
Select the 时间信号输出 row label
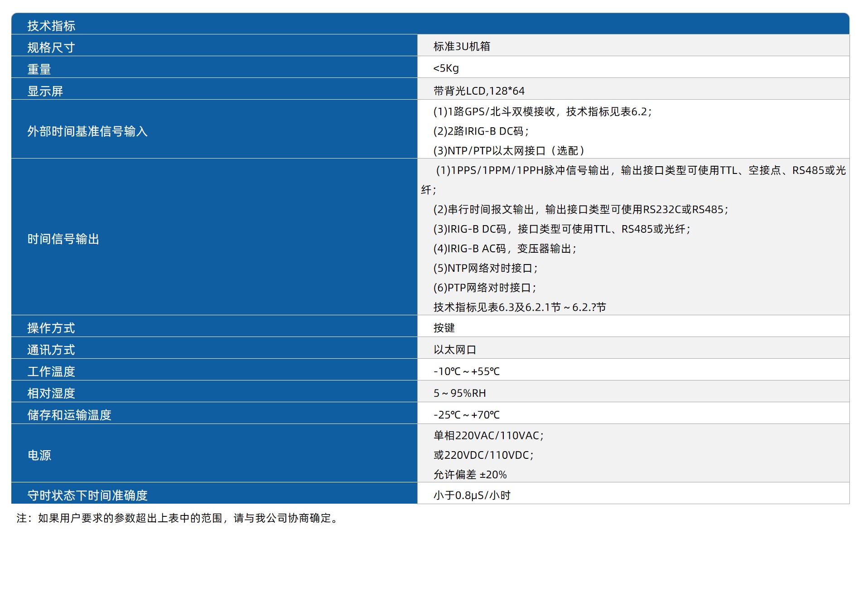pyautogui.click(x=63, y=239)
